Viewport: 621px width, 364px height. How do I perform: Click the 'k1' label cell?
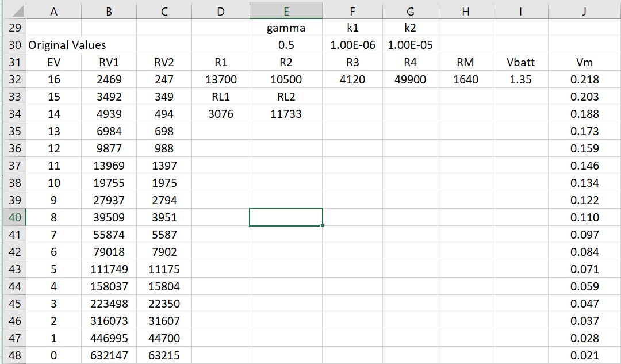coord(352,28)
